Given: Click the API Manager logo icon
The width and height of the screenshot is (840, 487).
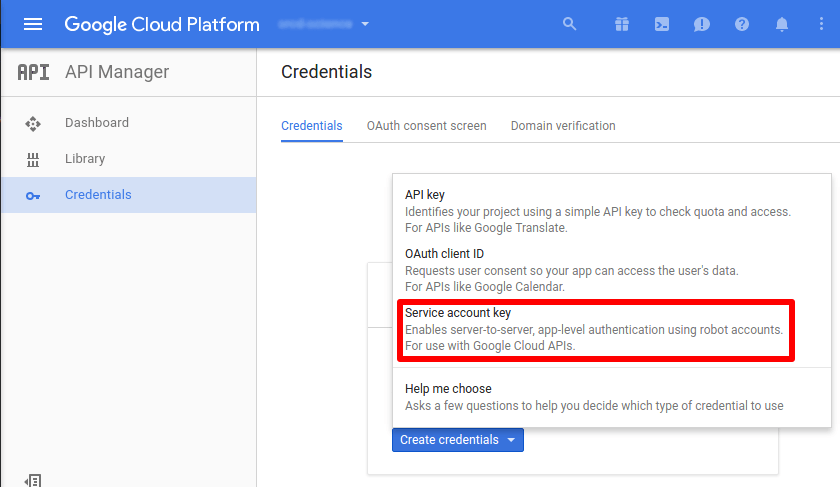Looking at the screenshot, I should pos(33,72).
